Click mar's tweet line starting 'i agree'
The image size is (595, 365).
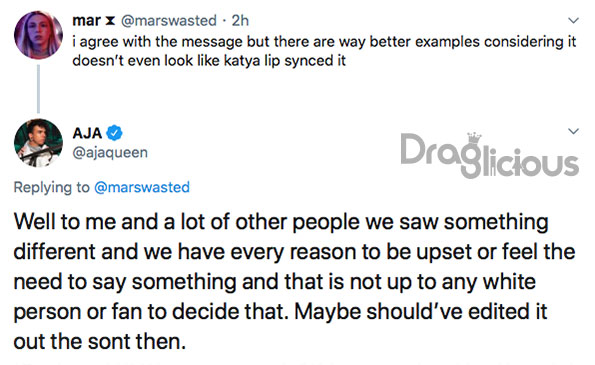pyautogui.click(x=324, y=42)
